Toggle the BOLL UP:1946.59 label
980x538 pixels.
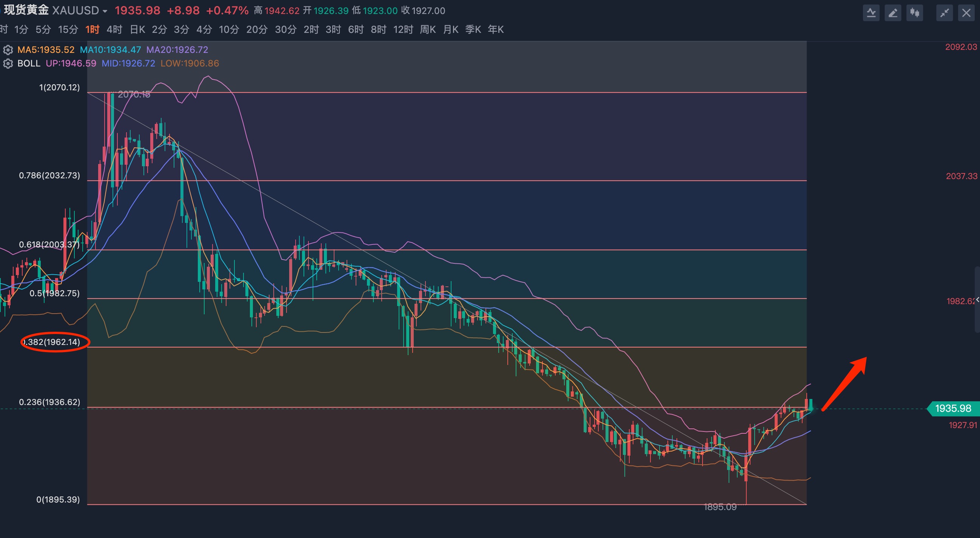(x=71, y=63)
